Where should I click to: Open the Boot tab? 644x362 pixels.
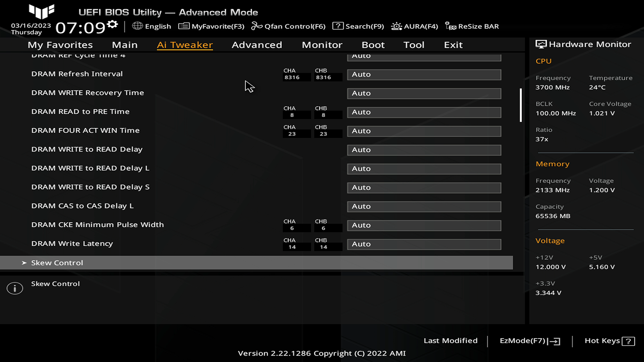[x=373, y=45]
